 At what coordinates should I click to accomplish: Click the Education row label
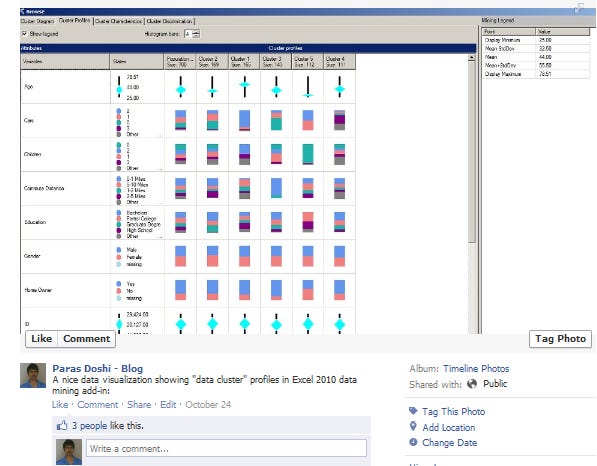pos(35,222)
